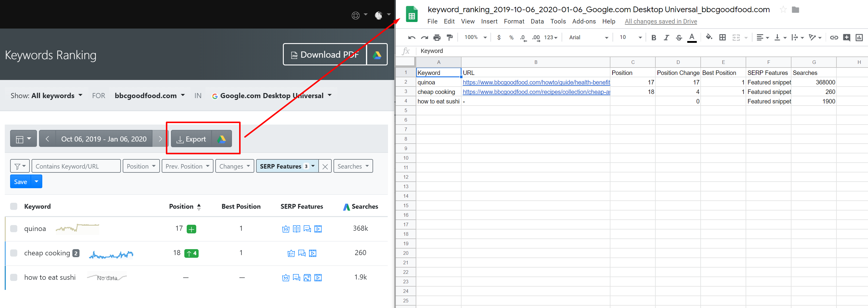Open the font size 10 dropdown
Image resolution: width=868 pixels, height=308 pixels.
click(x=630, y=37)
